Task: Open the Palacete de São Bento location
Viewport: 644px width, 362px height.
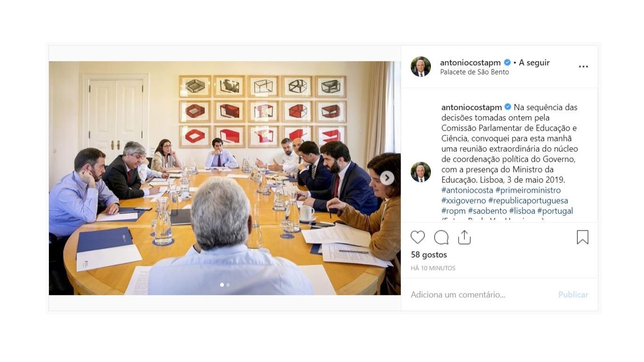Action: [x=474, y=72]
